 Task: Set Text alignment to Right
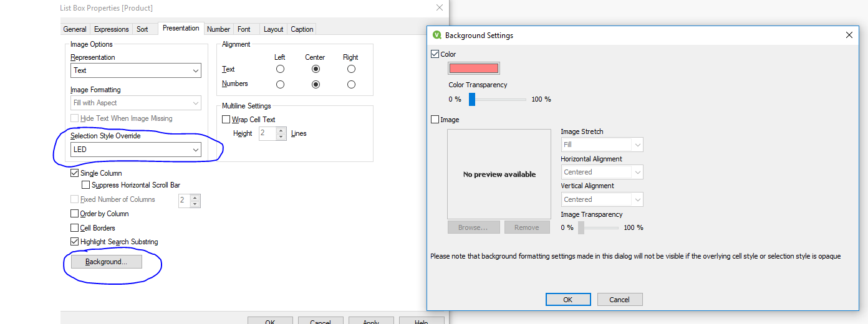[x=352, y=69]
